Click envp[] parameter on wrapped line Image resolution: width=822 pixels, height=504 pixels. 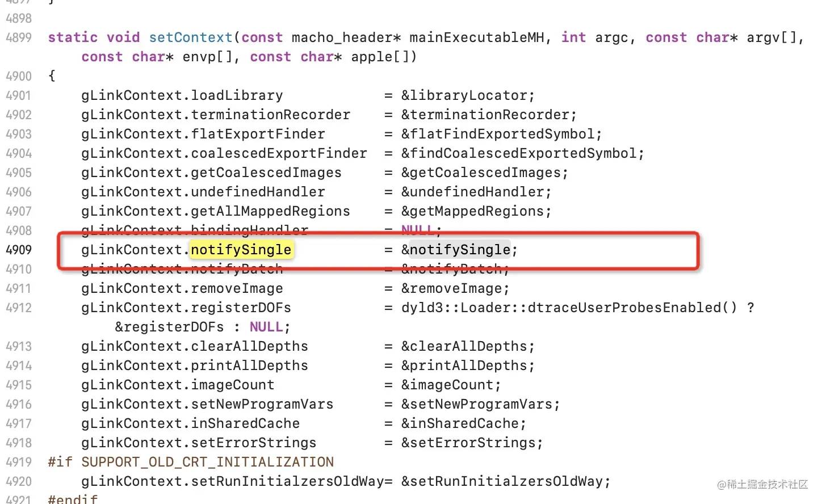(x=207, y=57)
